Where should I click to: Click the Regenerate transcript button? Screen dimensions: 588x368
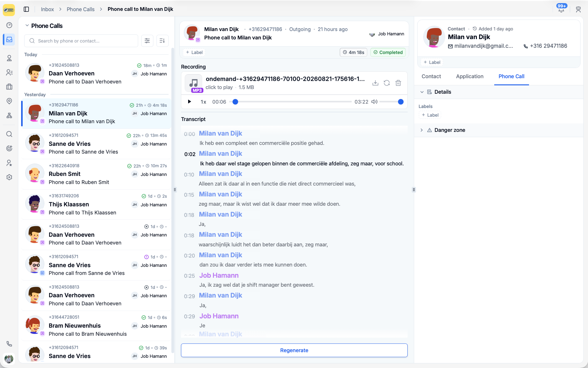294,350
